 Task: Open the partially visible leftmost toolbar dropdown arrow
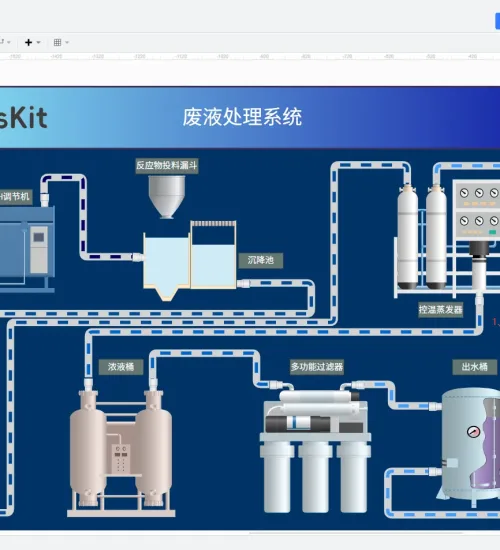[x=9, y=42]
